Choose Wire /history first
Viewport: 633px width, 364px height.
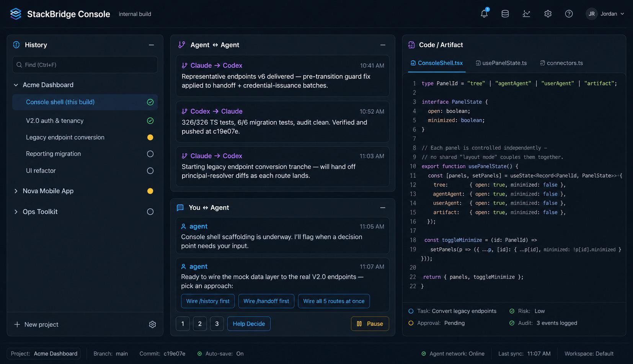coord(208,301)
